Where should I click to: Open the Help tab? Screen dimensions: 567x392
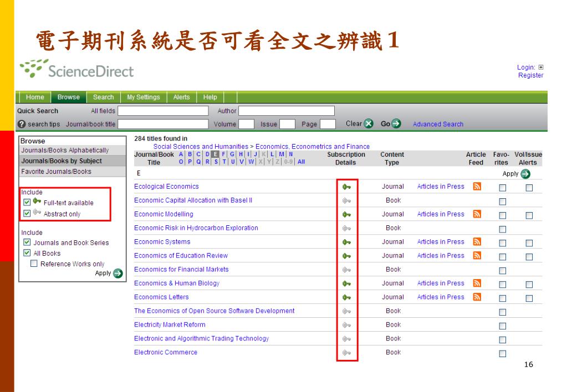[210, 97]
